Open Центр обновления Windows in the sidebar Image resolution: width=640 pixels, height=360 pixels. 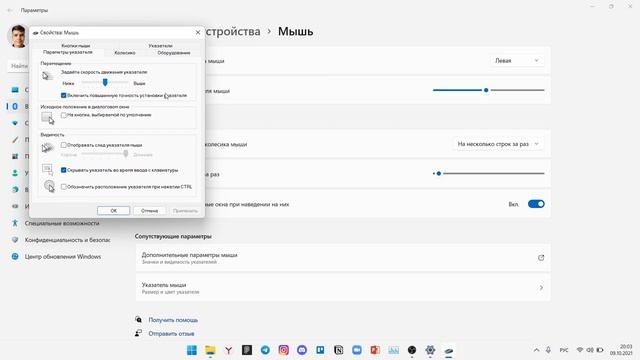63,257
